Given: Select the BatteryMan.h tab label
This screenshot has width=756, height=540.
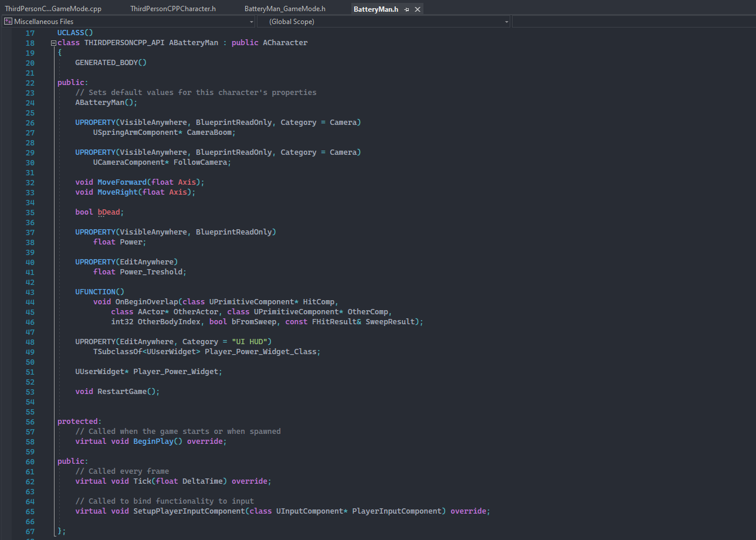Looking at the screenshot, I should tap(376, 9).
